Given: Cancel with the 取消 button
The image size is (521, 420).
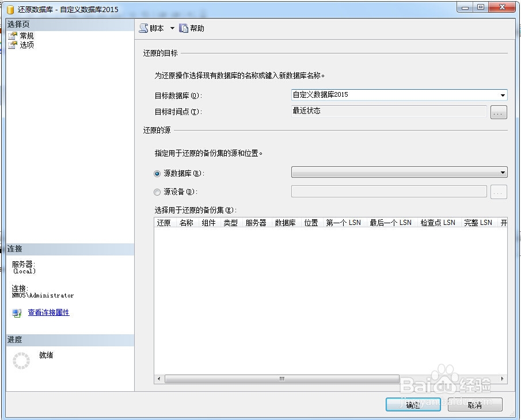Looking at the screenshot, I should 475,404.
